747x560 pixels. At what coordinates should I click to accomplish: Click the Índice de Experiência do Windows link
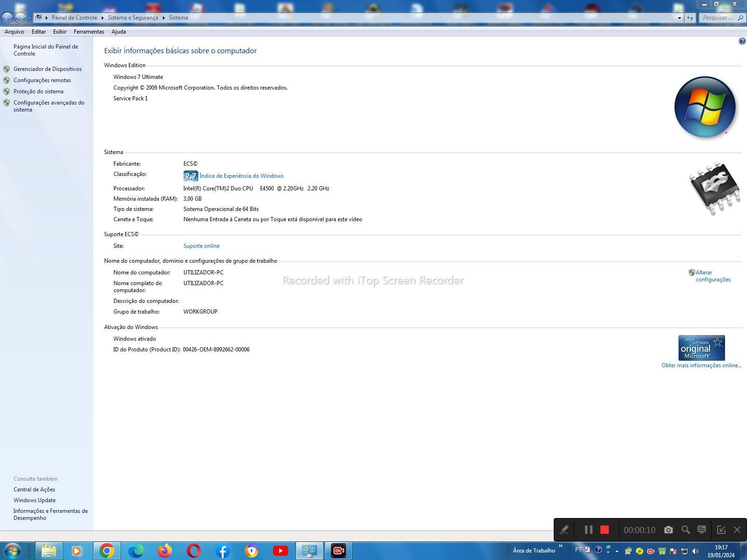(241, 176)
